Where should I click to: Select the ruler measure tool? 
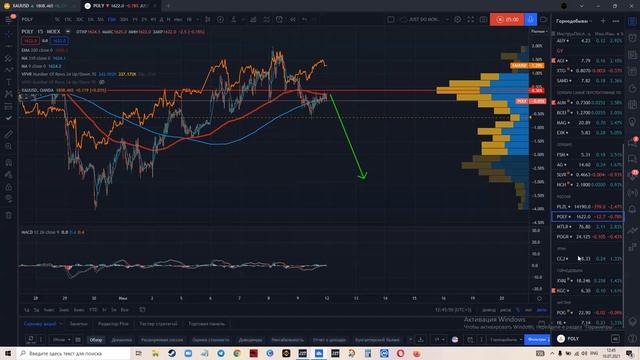coord(9,134)
